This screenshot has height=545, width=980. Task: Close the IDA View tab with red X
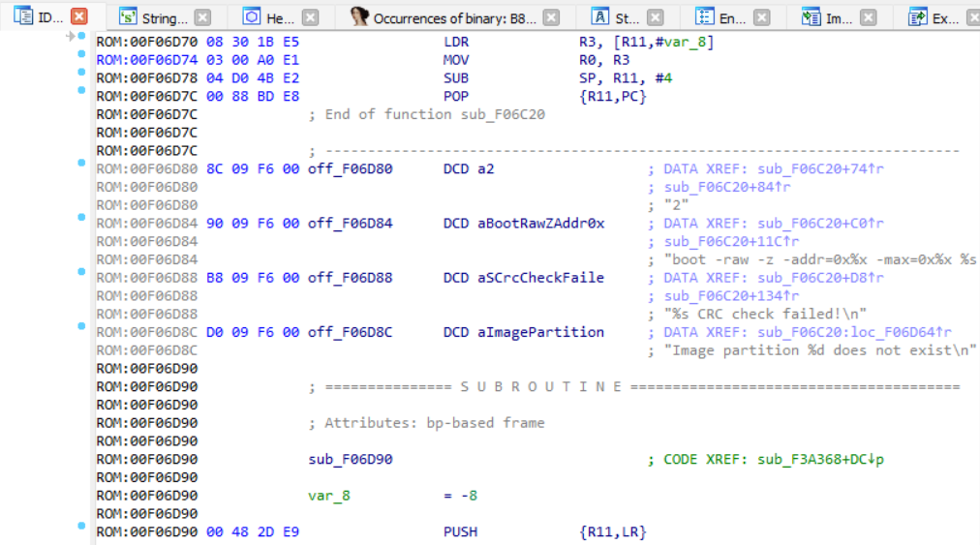pyautogui.click(x=79, y=17)
